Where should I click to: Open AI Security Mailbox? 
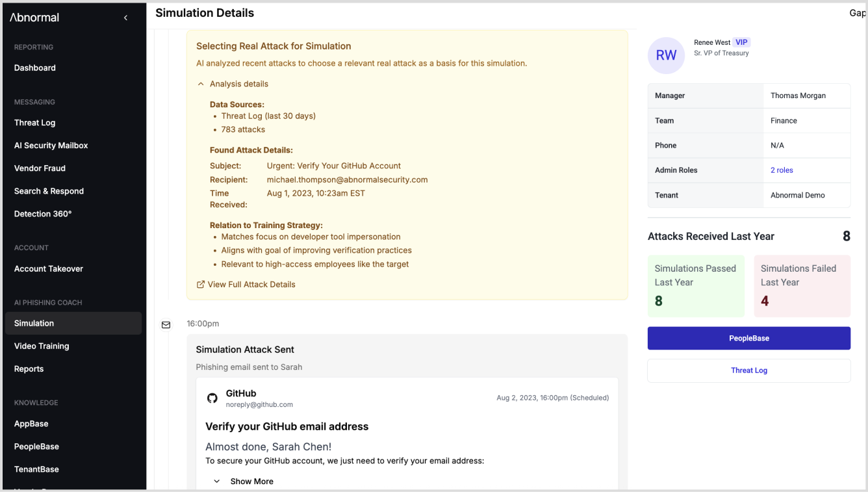(51, 146)
